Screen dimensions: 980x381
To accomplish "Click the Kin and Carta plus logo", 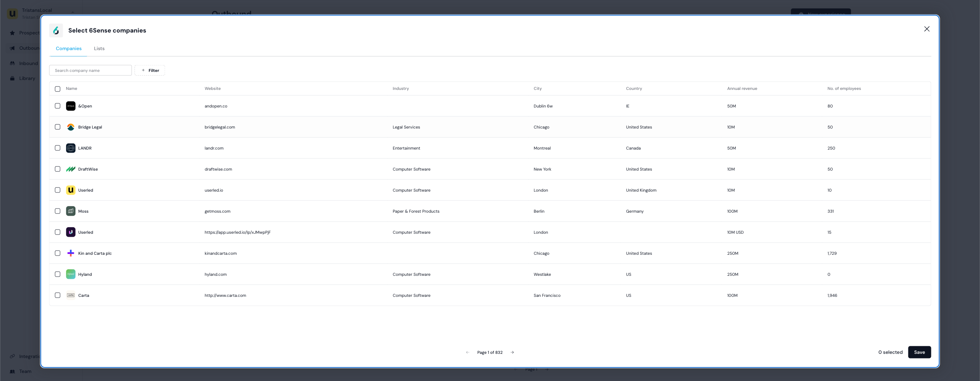I will pos(71,253).
